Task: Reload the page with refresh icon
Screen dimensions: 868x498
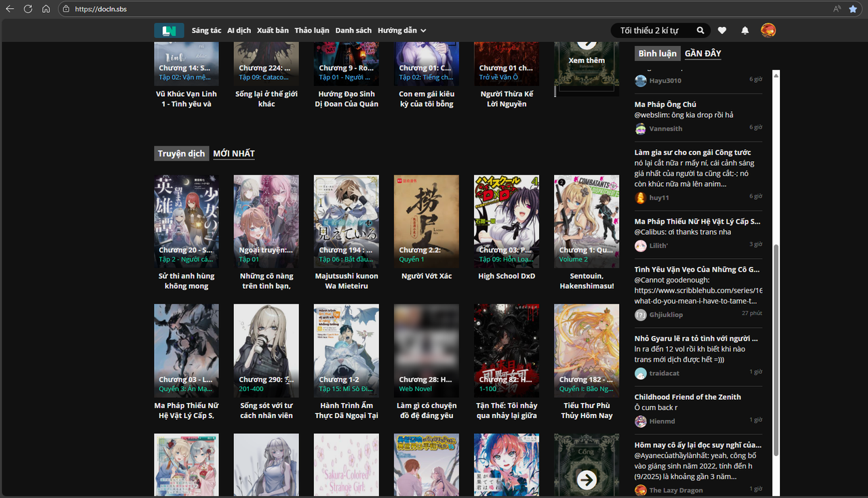Action: pos(28,9)
